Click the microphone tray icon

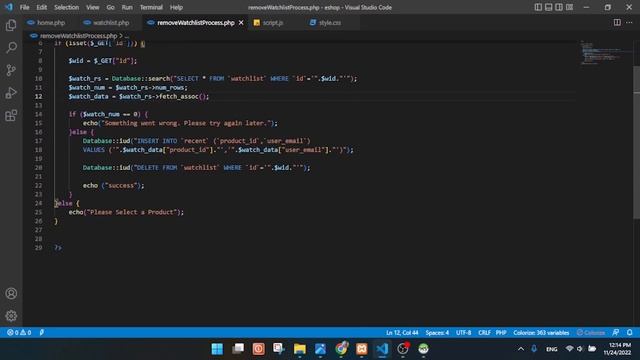[534, 349]
